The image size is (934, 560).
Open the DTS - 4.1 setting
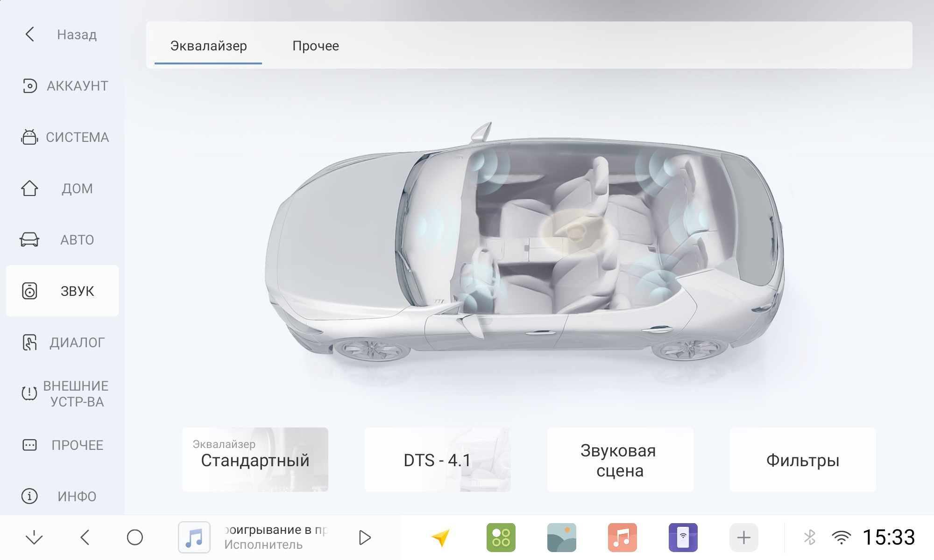[x=438, y=460]
